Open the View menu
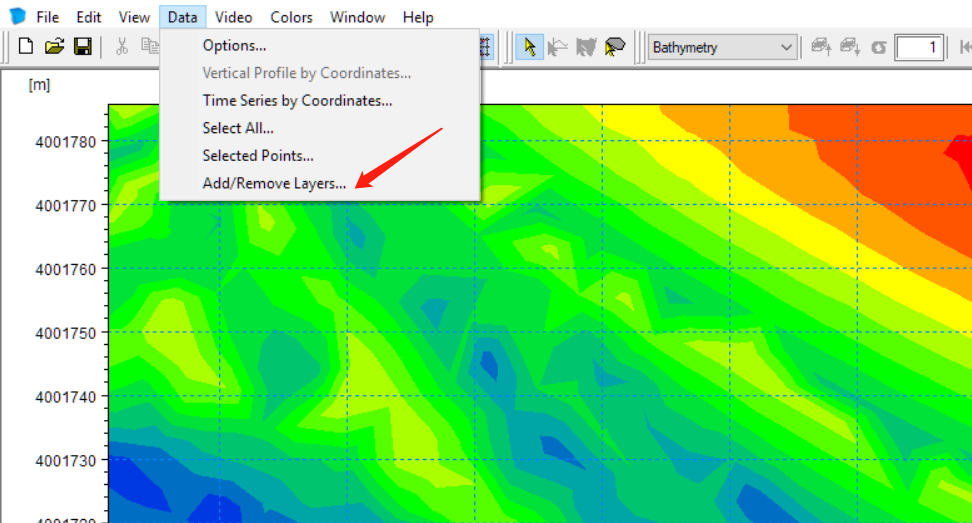 (134, 17)
